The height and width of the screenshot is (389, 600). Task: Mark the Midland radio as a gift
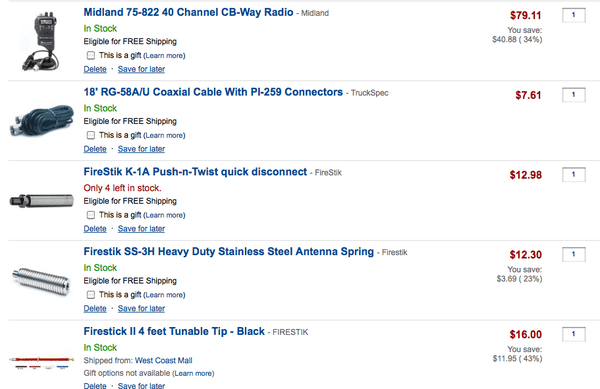coord(91,55)
